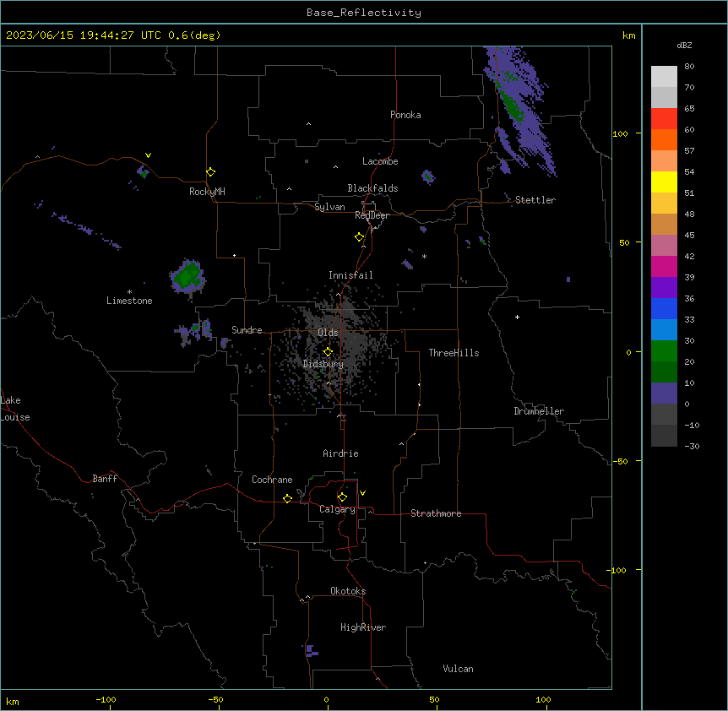Image resolution: width=728 pixels, height=711 pixels.
Task: Click the dBZ legend heading
Action: [x=684, y=46]
